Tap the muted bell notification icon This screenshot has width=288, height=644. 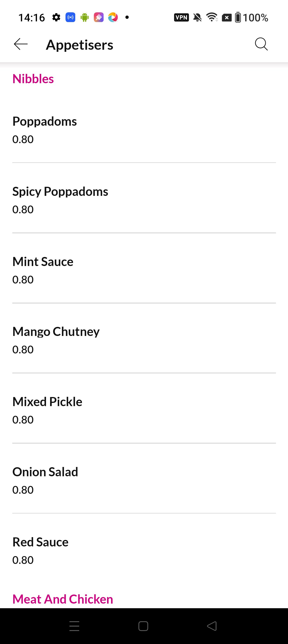pos(197,17)
